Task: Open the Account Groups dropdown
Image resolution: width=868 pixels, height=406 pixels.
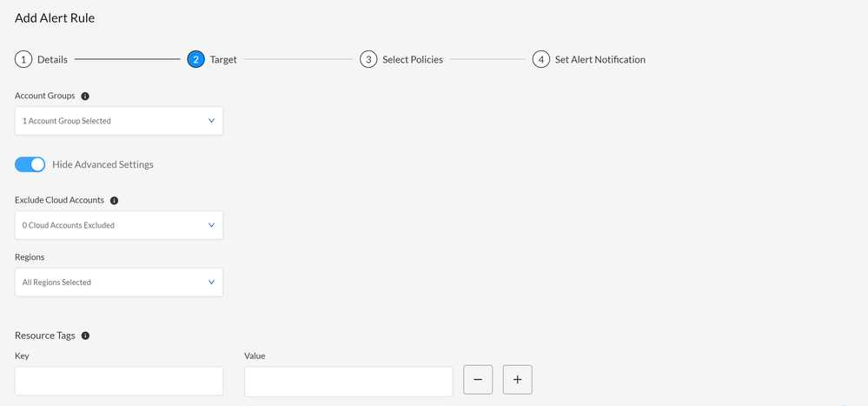Action: coord(119,121)
